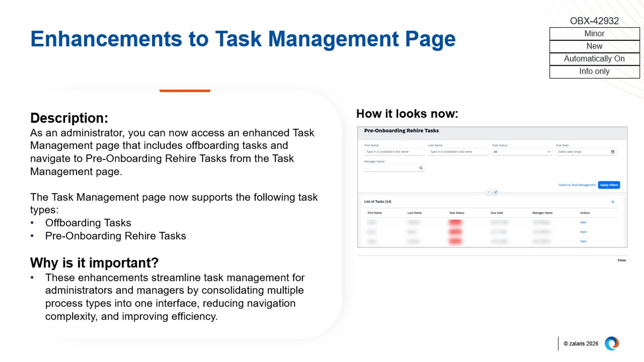The height and width of the screenshot is (362, 644).
Task: Click the Manager Name search magnifier icon
Action: point(421,168)
